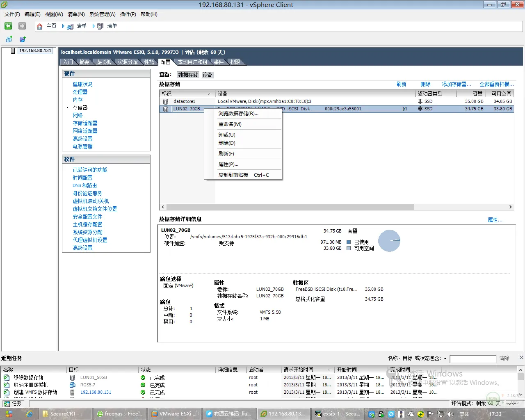Open the 时间配置 software link
The image size is (525, 420).
[82, 178]
